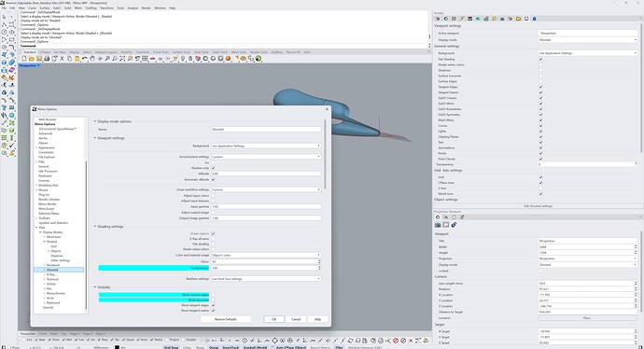The height and width of the screenshot is (349, 644).
Task: Click the Restore Defaults button
Action: coord(226,319)
